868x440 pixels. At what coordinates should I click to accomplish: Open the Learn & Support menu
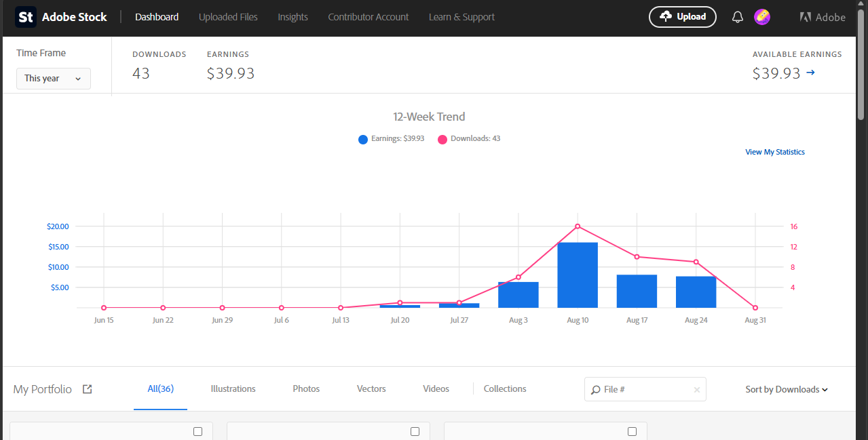point(461,17)
